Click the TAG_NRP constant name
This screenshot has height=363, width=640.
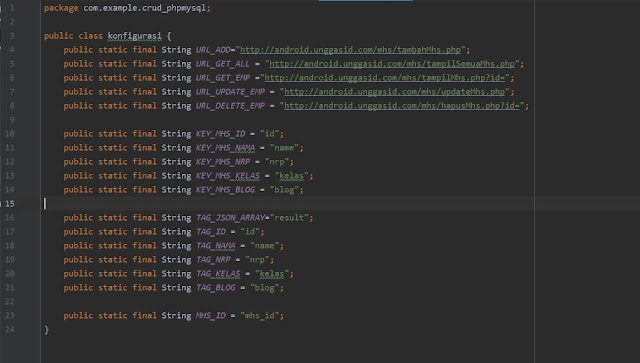(x=213, y=259)
